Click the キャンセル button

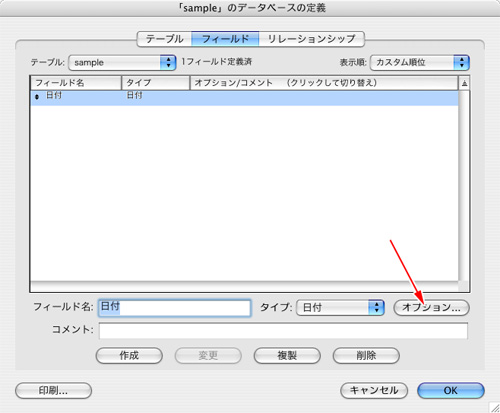coord(374,391)
